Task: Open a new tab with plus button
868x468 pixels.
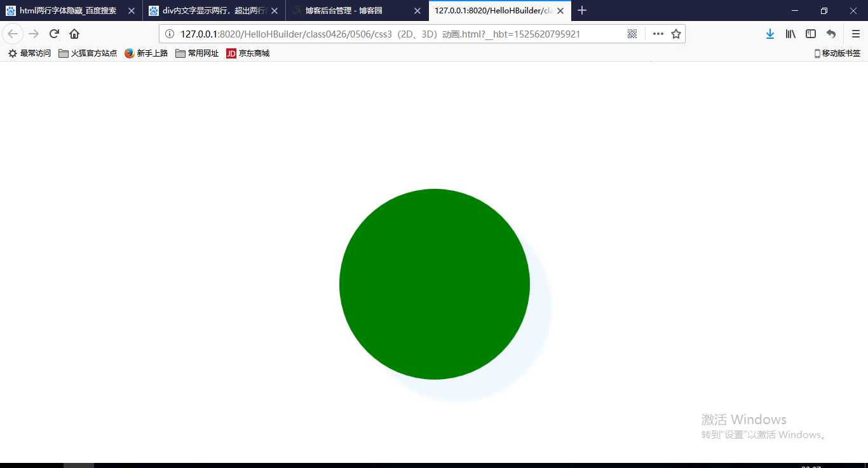Action: pyautogui.click(x=582, y=10)
